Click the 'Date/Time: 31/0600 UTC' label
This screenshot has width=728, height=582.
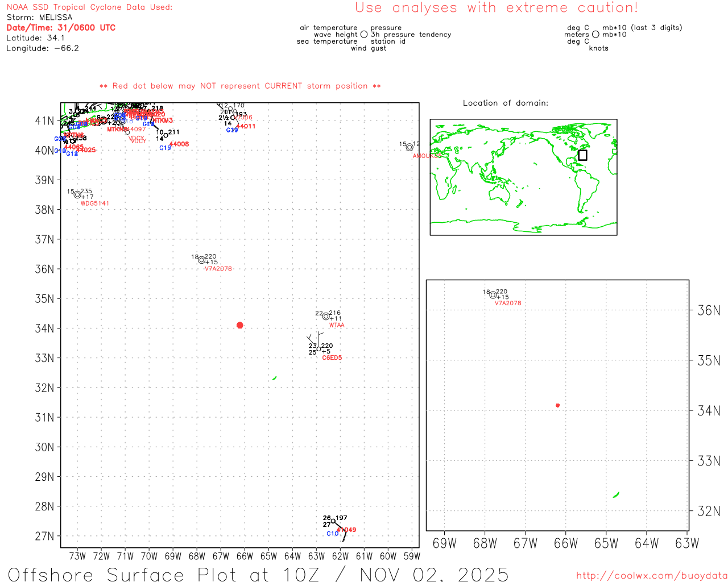coord(61,28)
